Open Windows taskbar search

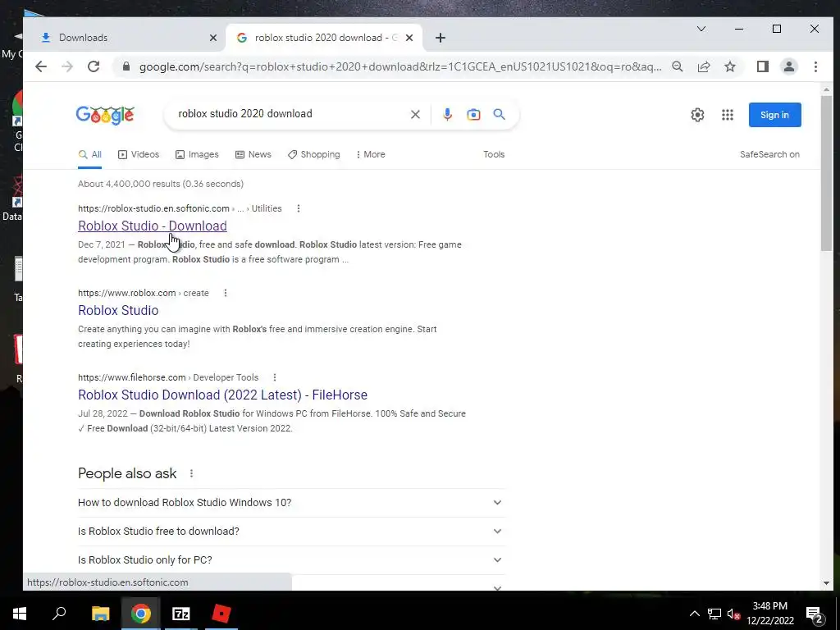pos(59,614)
